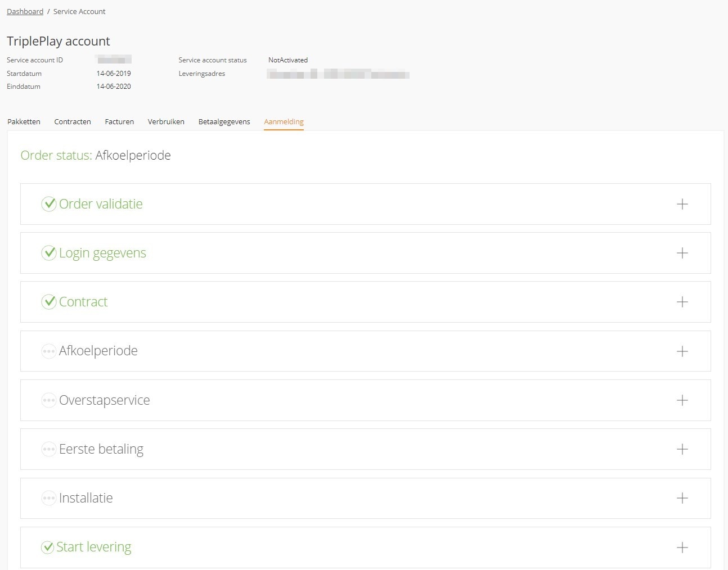Image resolution: width=728 pixels, height=570 pixels.
Task: Go to the Verbruiken tab
Action: click(166, 121)
